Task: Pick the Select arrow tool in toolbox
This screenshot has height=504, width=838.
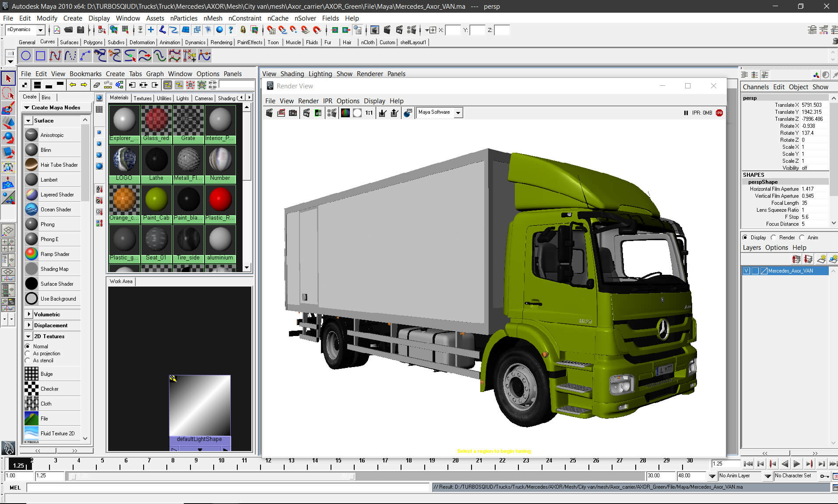Action: pos(8,79)
